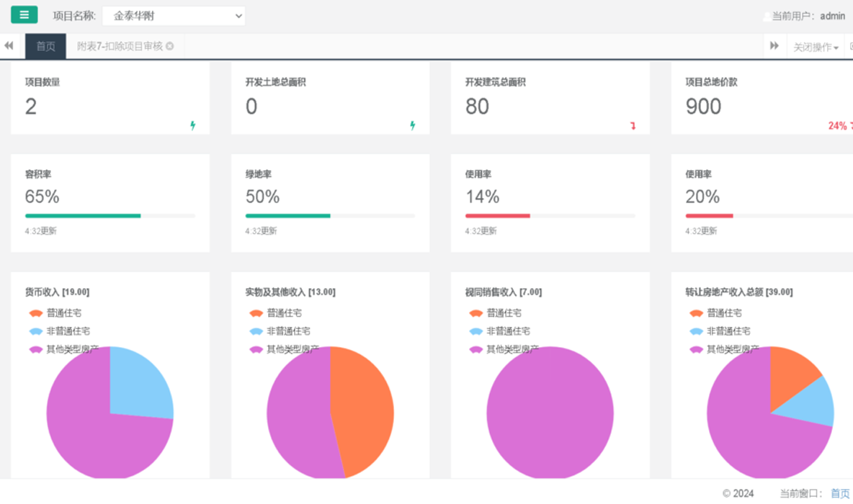Image resolution: width=853 pixels, height=504 pixels.
Task: Toggle the green hamburger menu button
Action: coord(24,14)
